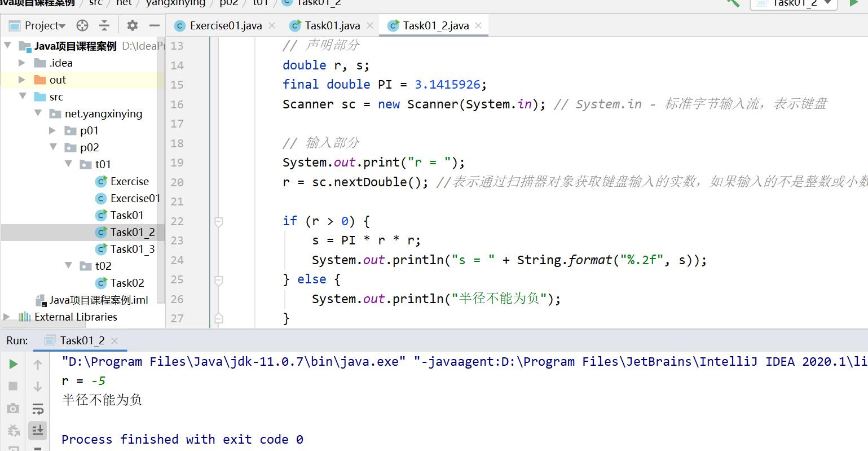Click line number 19 in gutter
Image resolution: width=868 pixels, height=451 pixels.
[x=177, y=163]
